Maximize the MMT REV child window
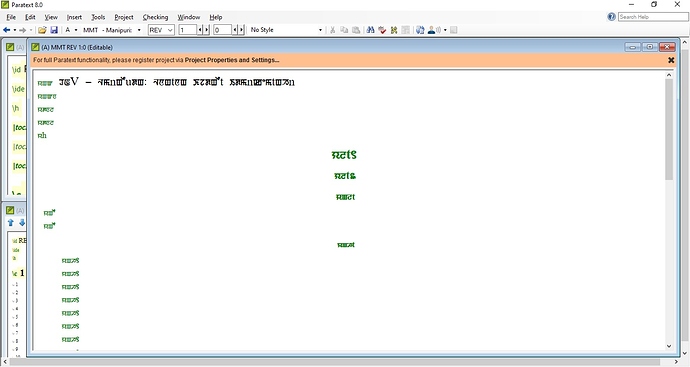The width and height of the screenshot is (690, 367). pyautogui.click(x=650, y=47)
